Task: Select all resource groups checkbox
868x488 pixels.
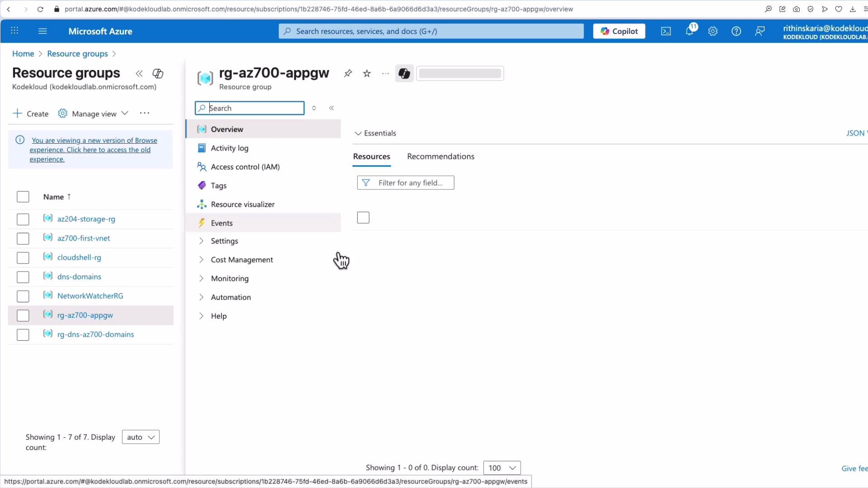Action: click(x=23, y=197)
